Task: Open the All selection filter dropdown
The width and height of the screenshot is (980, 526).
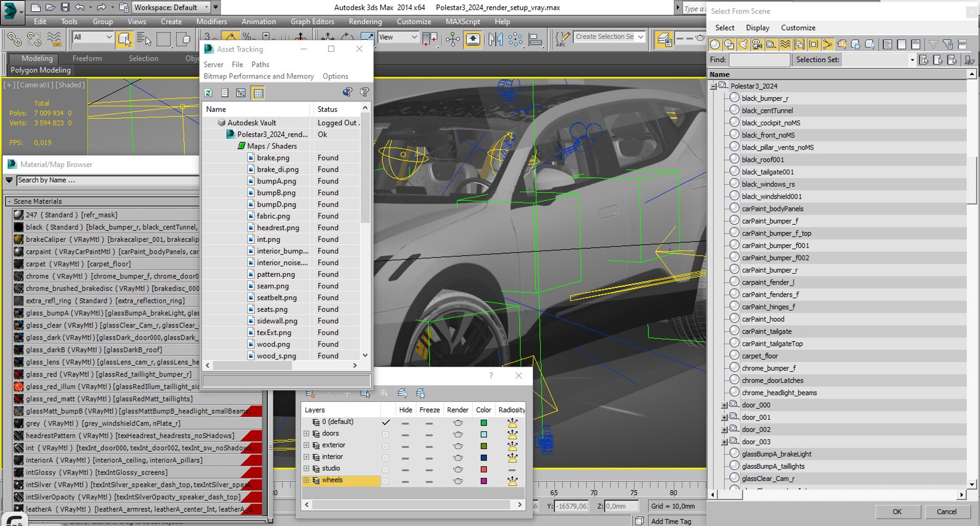Action: [92, 37]
